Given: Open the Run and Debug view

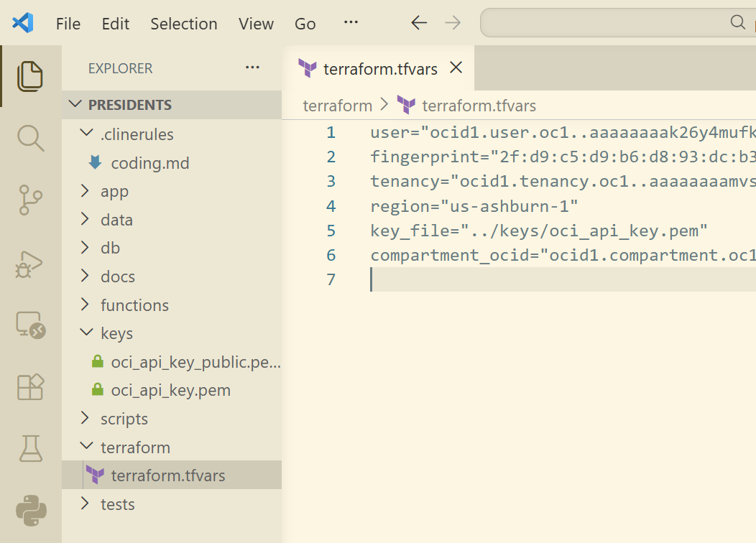Looking at the screenshot, I should [x=30, y=264].
